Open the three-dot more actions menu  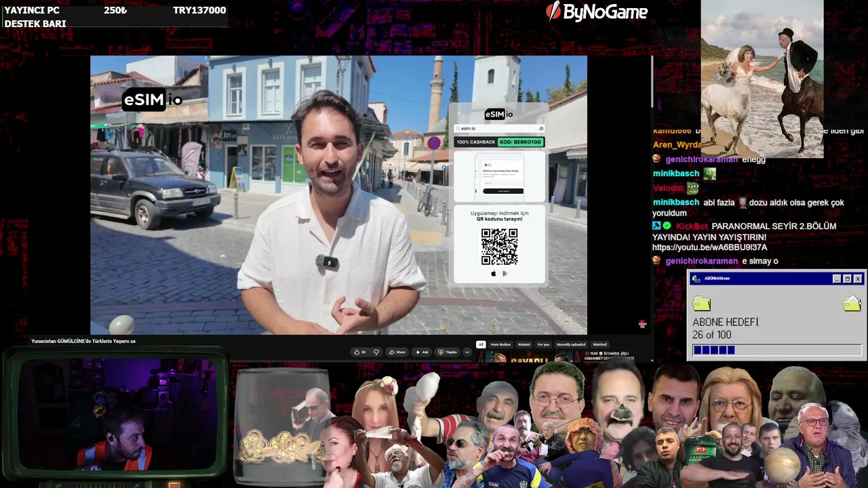click(467, 352)
